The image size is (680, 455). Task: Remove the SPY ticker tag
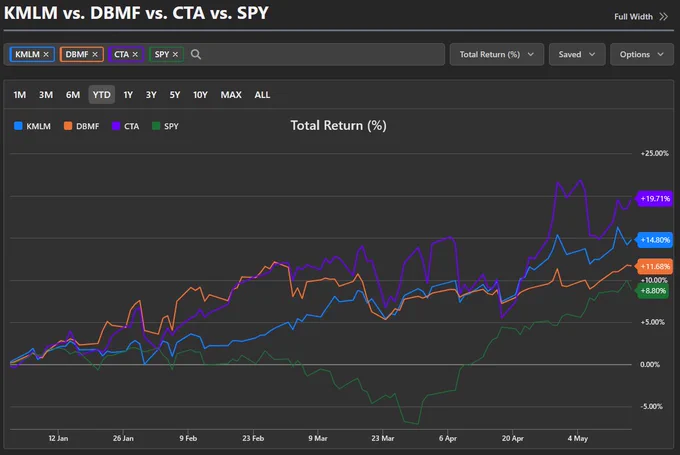tap(175, 54)
